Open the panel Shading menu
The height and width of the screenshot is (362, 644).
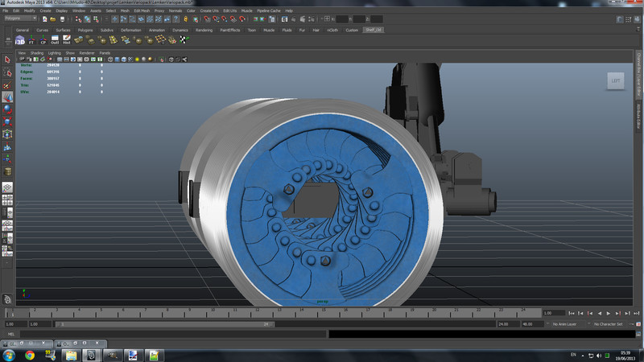click(36, 53)
